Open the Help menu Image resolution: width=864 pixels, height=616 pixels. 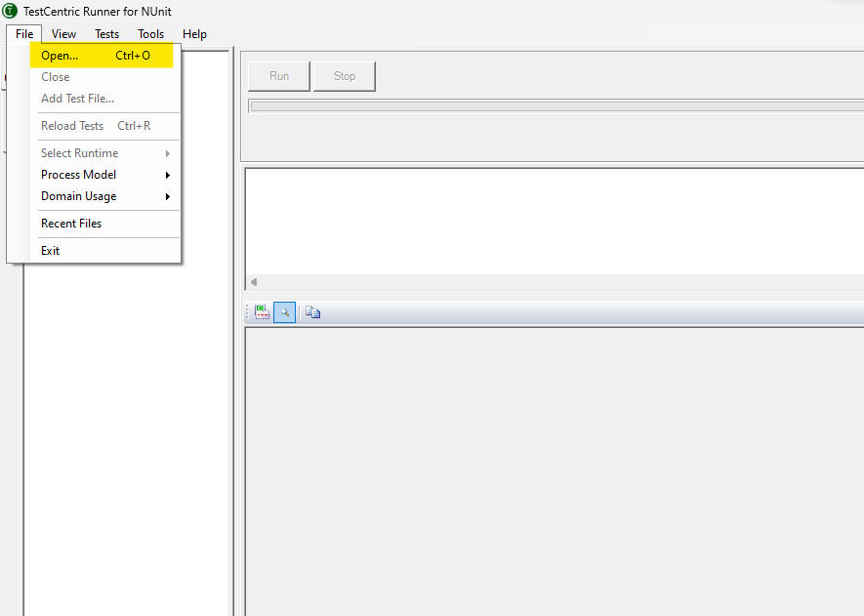pos(194,34)
